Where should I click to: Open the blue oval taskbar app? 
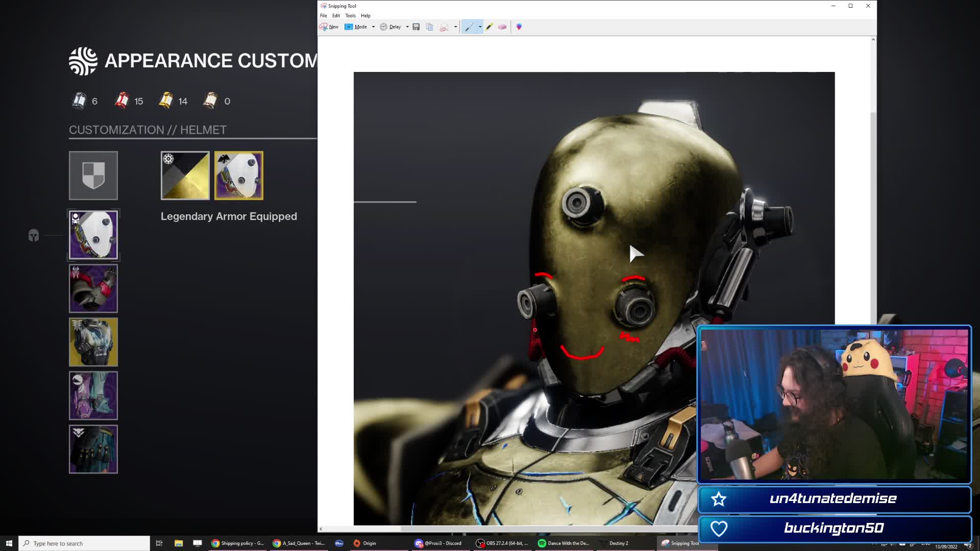coord(339,543)
